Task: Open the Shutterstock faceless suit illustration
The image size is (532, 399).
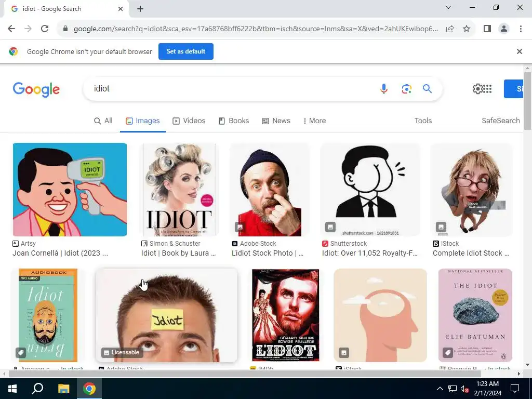Action: [x=370, y=190]
